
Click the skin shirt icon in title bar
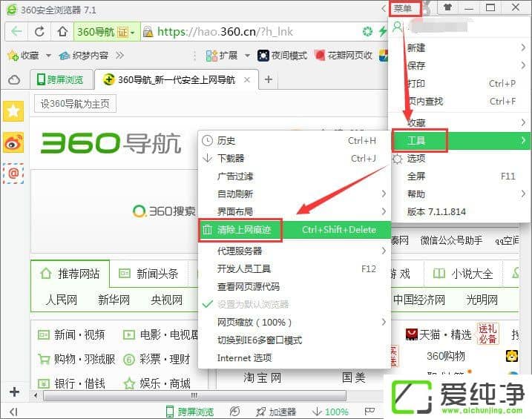(x=447, y=8)
